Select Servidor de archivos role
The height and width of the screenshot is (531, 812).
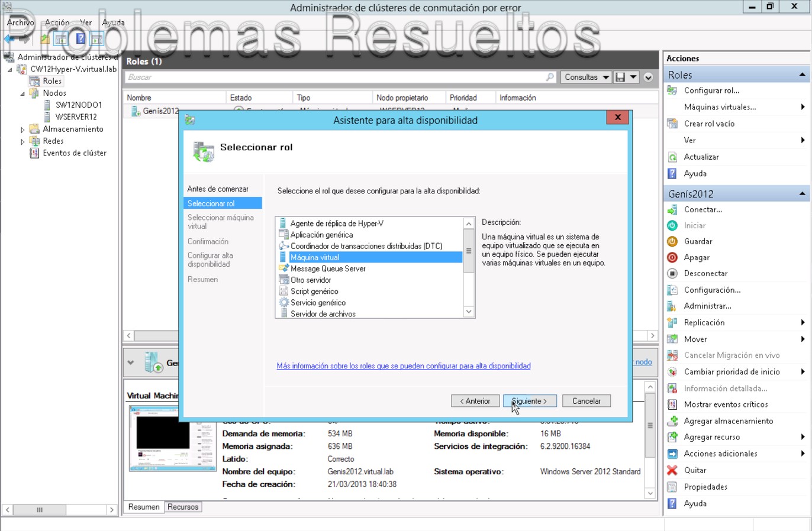click(323, 313)
